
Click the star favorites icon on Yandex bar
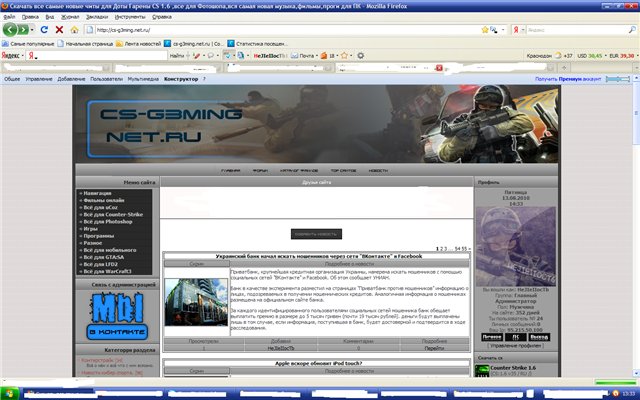pos(344,56)
